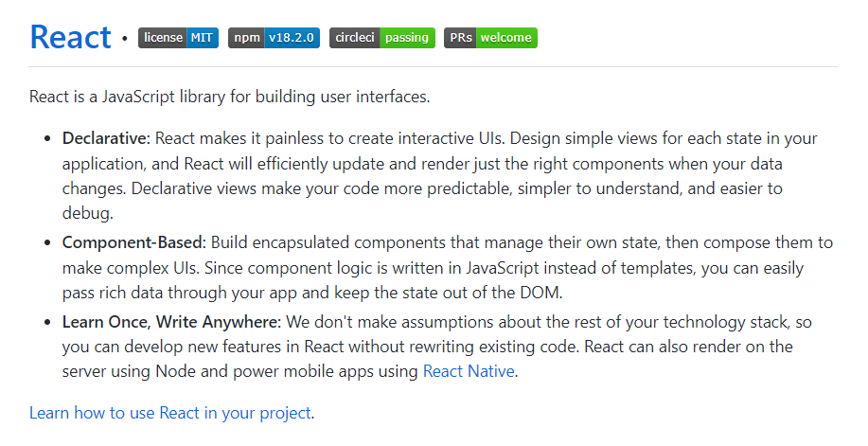The height and width of the screenshot is (446, 868).
Task: Click the green "welcome" badge segment
Action: (x=506, y=38)
